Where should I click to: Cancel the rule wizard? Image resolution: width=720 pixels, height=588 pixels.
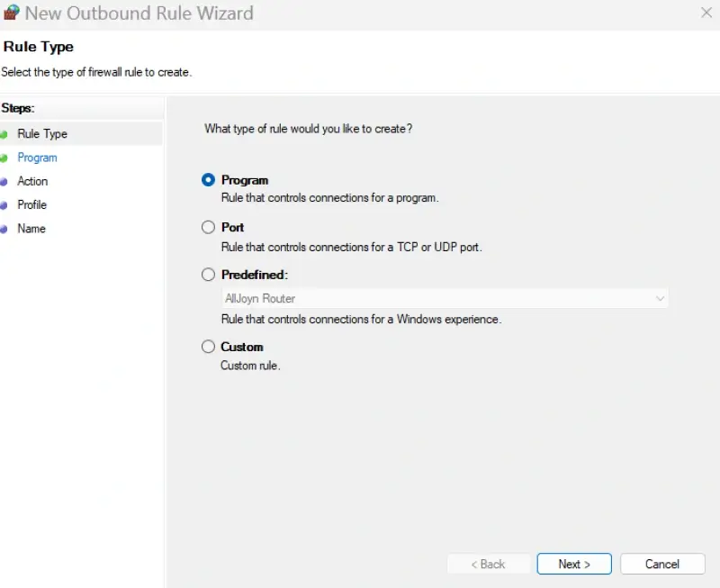[662, 564]
